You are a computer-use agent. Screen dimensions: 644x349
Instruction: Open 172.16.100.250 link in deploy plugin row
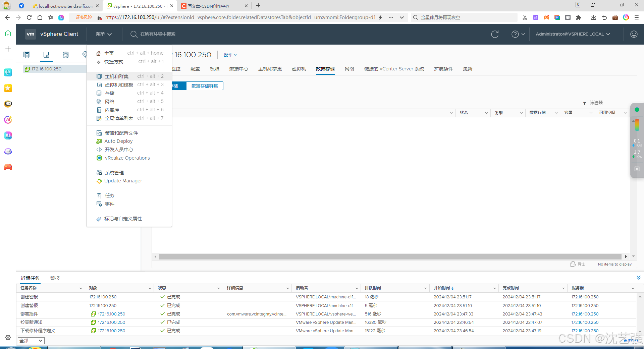pyautogui.click(x=112, y=314)
